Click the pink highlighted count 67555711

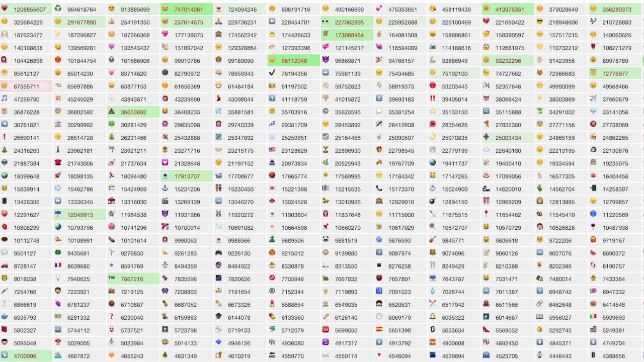[27, 86]
